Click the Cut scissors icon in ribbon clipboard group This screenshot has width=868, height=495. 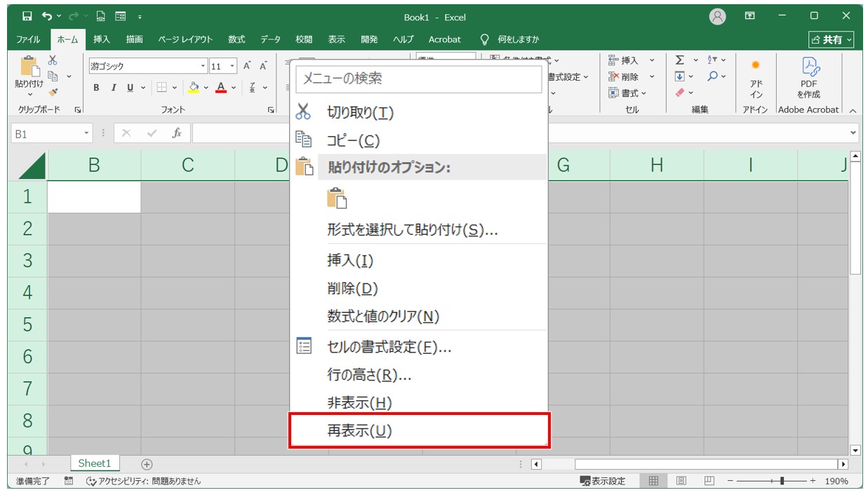coord(53,60)
